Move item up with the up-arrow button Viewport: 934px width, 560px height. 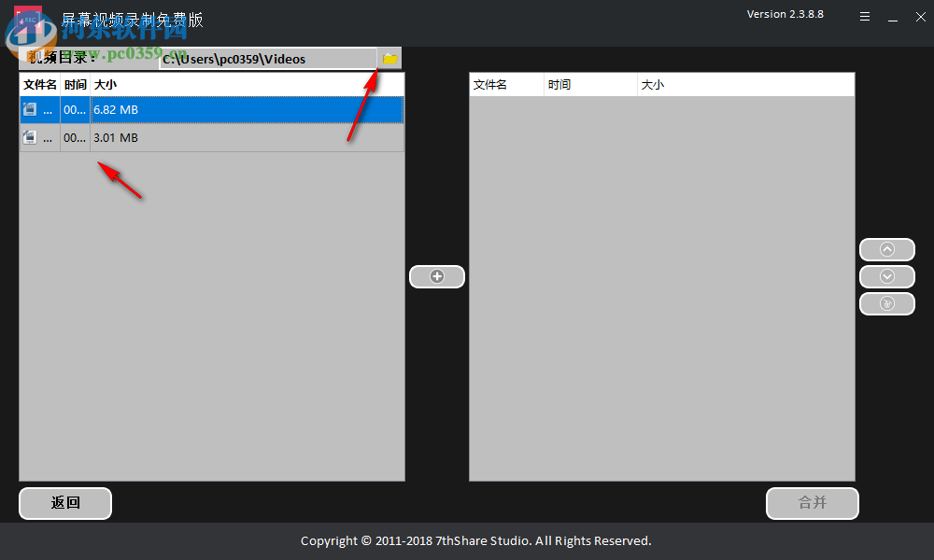887,249
